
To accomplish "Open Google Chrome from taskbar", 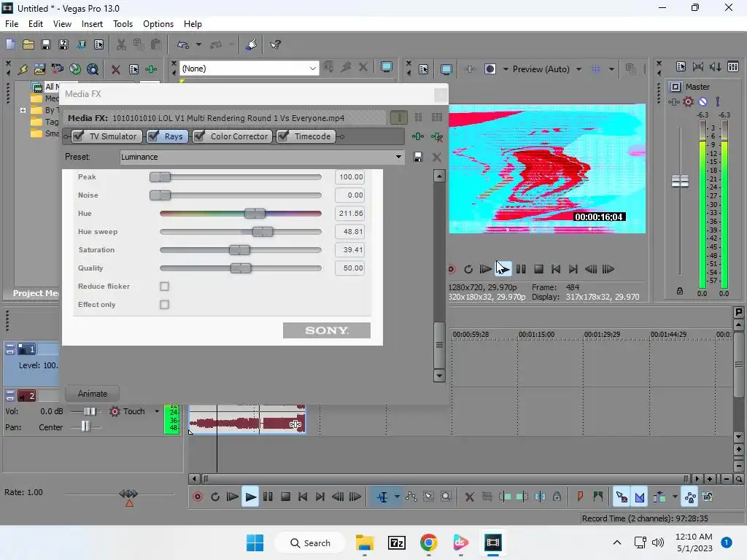I will tap(428, 542).
